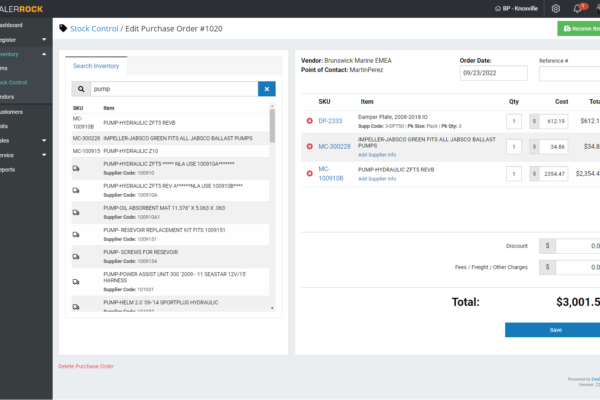Click cost field showing 34.86
The width and height of the screenshot is (600, 400).
[x=553, y=147]
